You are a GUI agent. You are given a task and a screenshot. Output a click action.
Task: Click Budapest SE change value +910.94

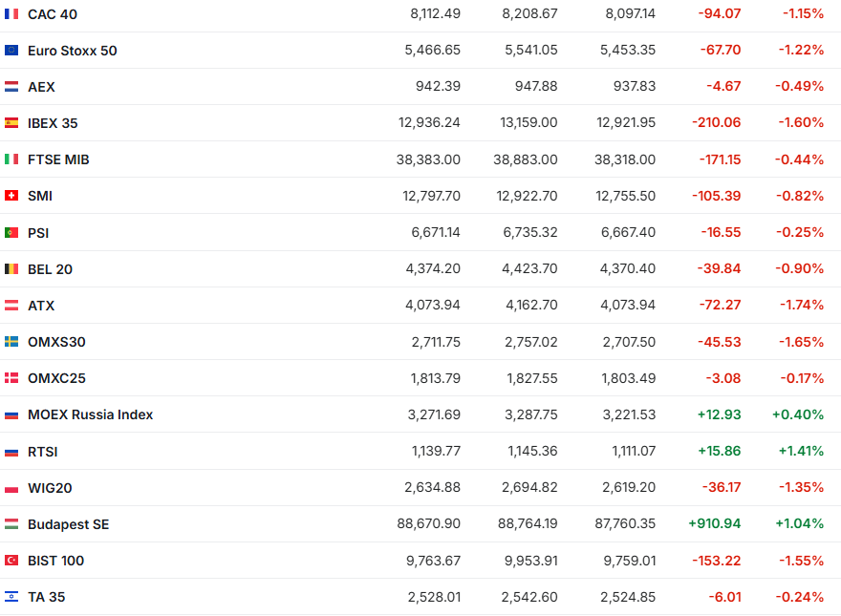click(x=714, y=524)
